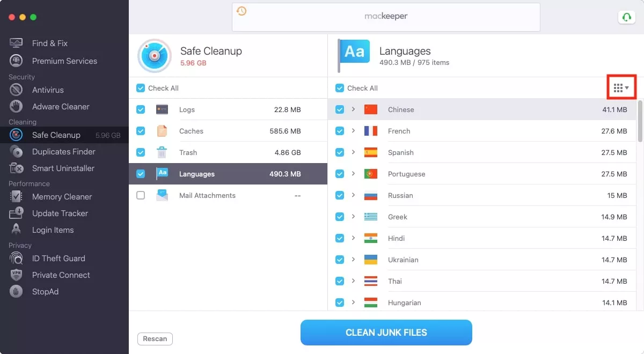Enable the Mail Attachments checkbox
Viewport: 644px width, 354px height.
141,195
